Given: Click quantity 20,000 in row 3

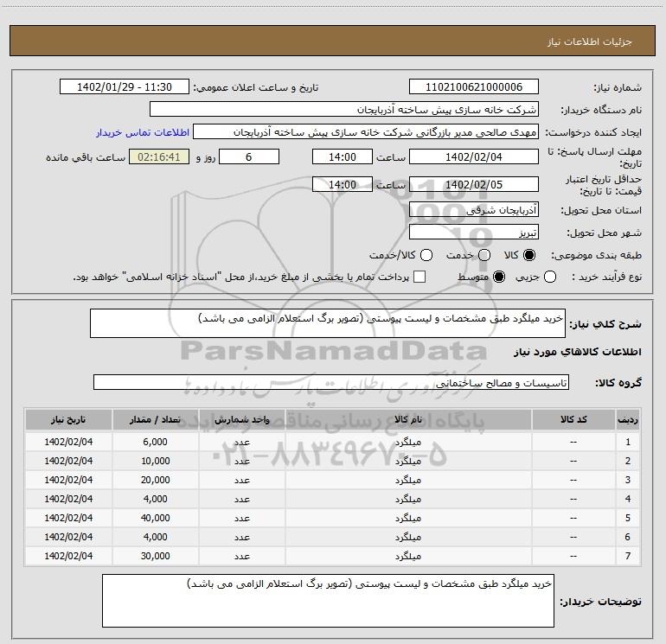Looking at the screenshot, I should point(155,480).
